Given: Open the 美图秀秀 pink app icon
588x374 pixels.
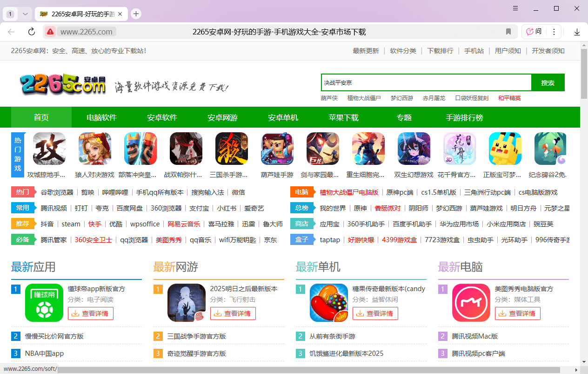Looking at the screenshot, I should coord(471,303).
